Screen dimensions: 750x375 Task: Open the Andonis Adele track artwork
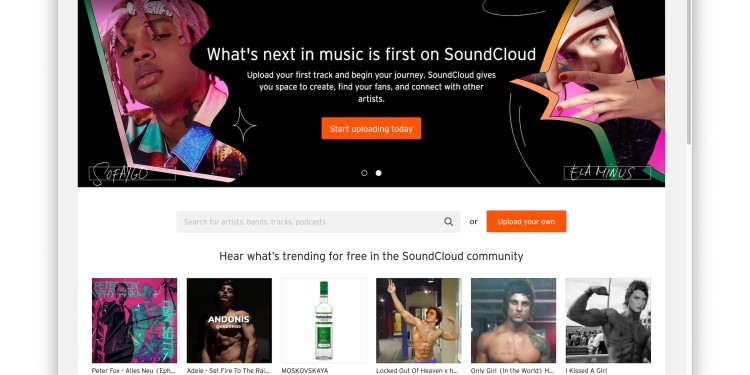(x=229, y=320)
